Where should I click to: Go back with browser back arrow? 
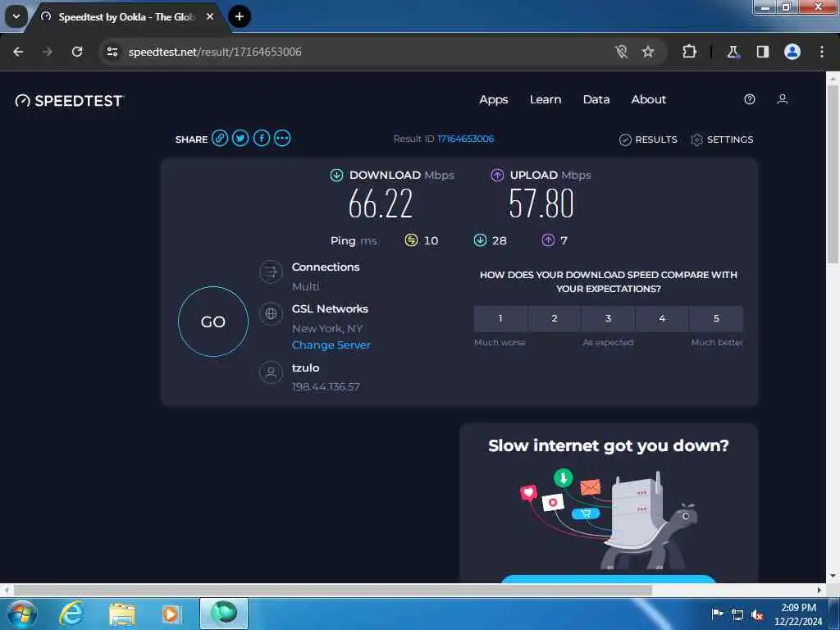coord(18,52)
